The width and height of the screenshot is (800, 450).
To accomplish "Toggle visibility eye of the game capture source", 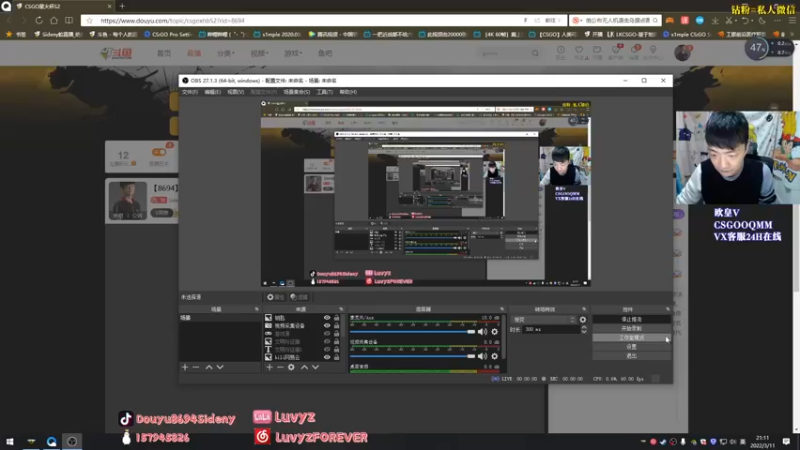I will point(327,334).
